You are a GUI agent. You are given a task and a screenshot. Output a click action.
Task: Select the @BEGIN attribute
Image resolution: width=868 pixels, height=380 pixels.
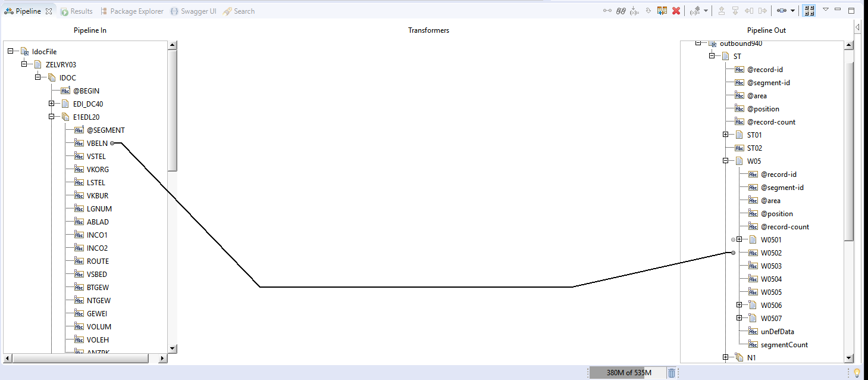click(86, 91)
